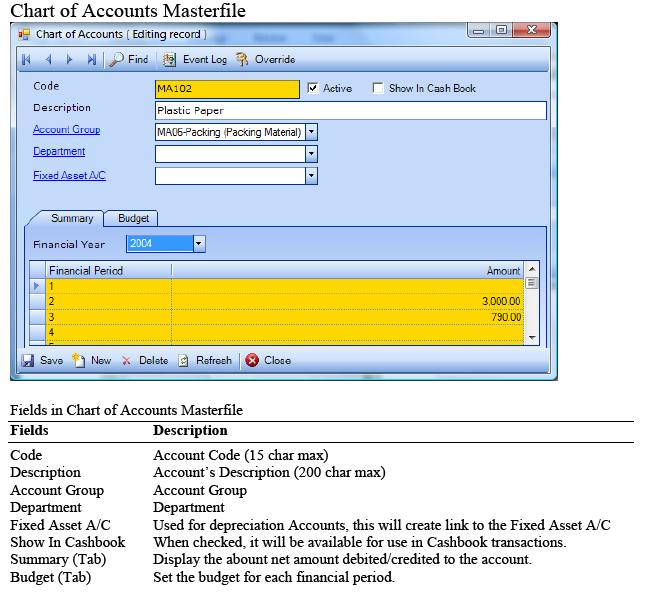Viewport: 661px width, 599px height.
Task: Jump to the last record
Action: [92, 60]
